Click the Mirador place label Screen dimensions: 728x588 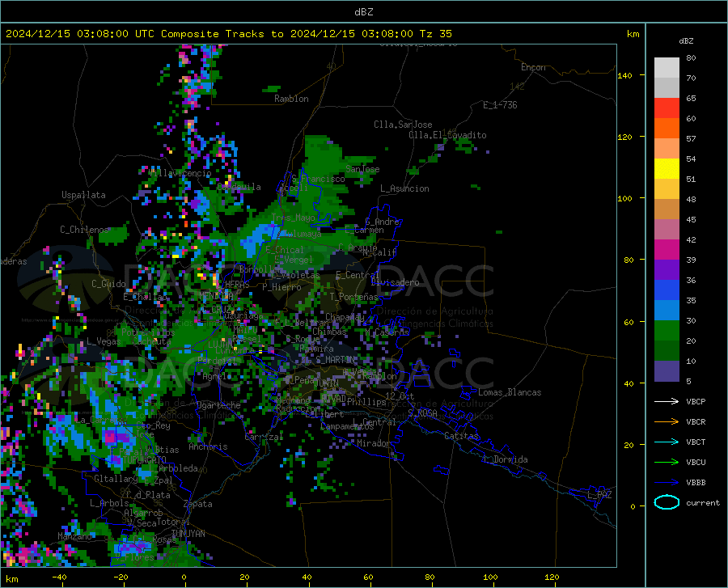click(374, 443)
